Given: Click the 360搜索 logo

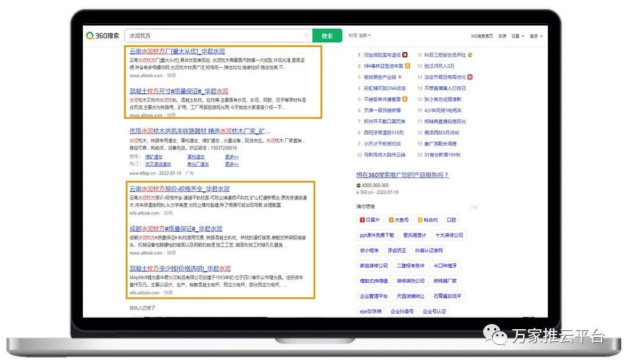Looking at the screenshot, I should coord(103,36).
